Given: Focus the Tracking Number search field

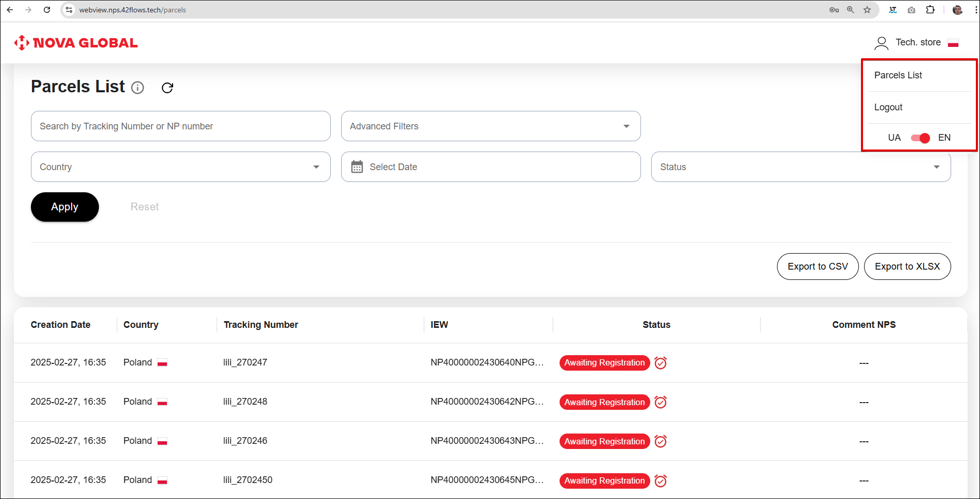Looking at the screenshot, I should [180, 126].
